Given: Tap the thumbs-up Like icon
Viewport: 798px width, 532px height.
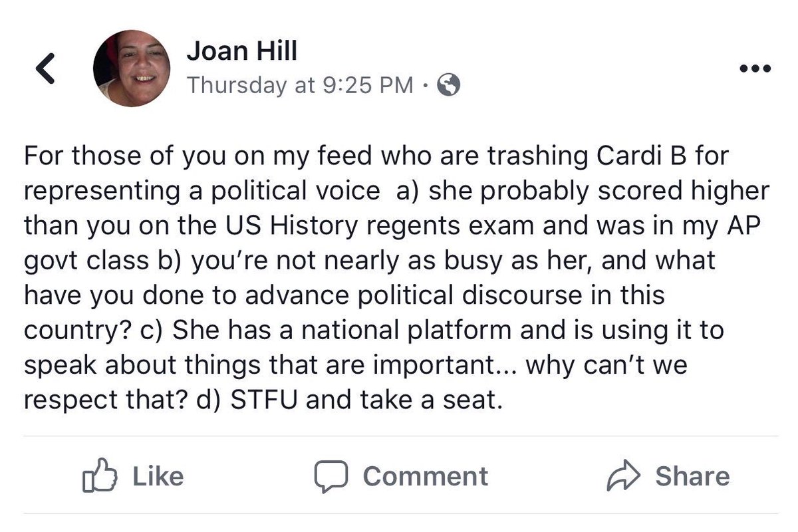Looking at the screenshot, I should coord(99,476).
